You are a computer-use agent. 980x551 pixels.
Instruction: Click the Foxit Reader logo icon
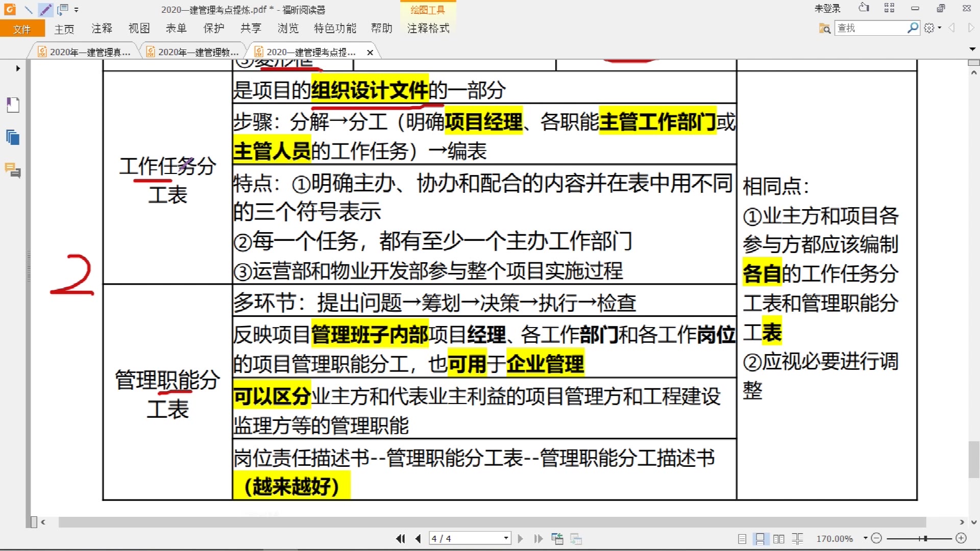pos(10,9)
